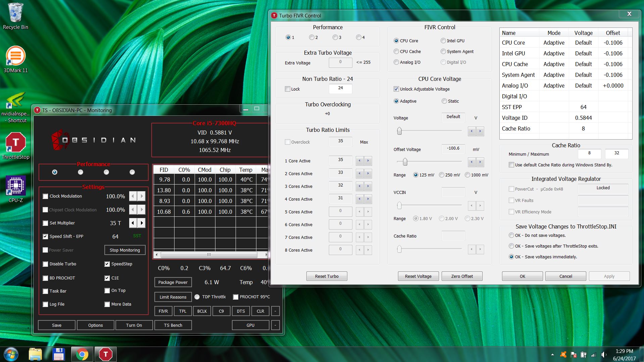Click Offset Voltage value field
This screenshot has height=362, width=644.
pyautogui.click(x=453, y=149)
